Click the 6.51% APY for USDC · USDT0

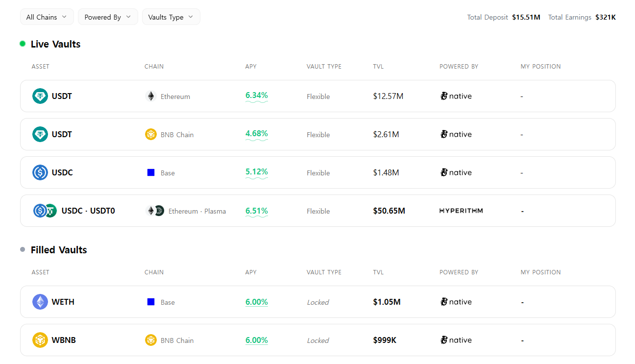pos(257,211)
